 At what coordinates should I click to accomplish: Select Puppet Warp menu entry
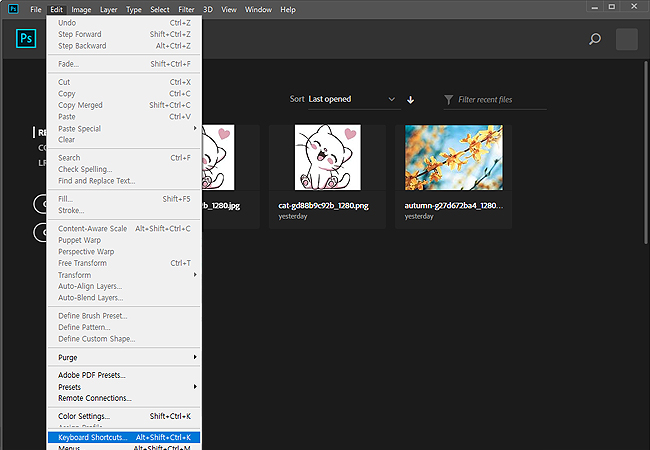124,240
